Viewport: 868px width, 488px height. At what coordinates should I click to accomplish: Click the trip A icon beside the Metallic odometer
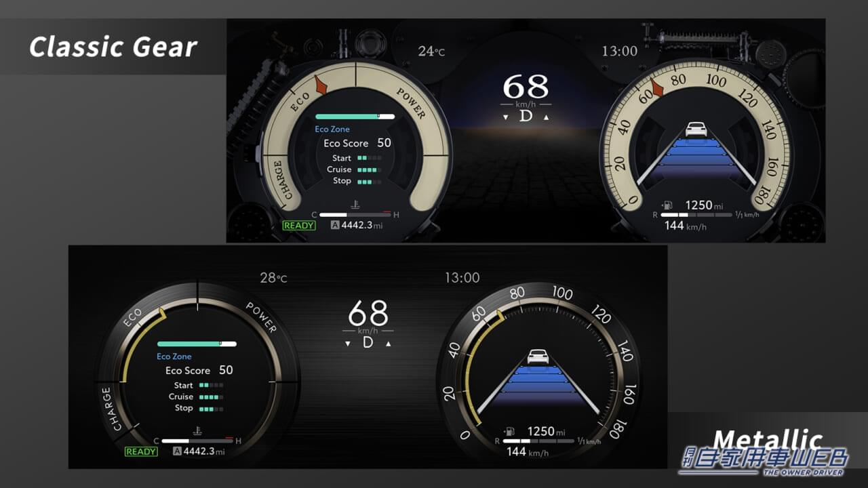coord(178,452)
